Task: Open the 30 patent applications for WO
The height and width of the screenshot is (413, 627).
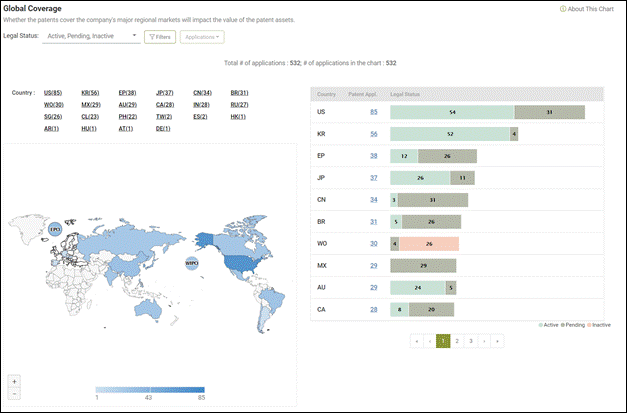Action: 373,243
